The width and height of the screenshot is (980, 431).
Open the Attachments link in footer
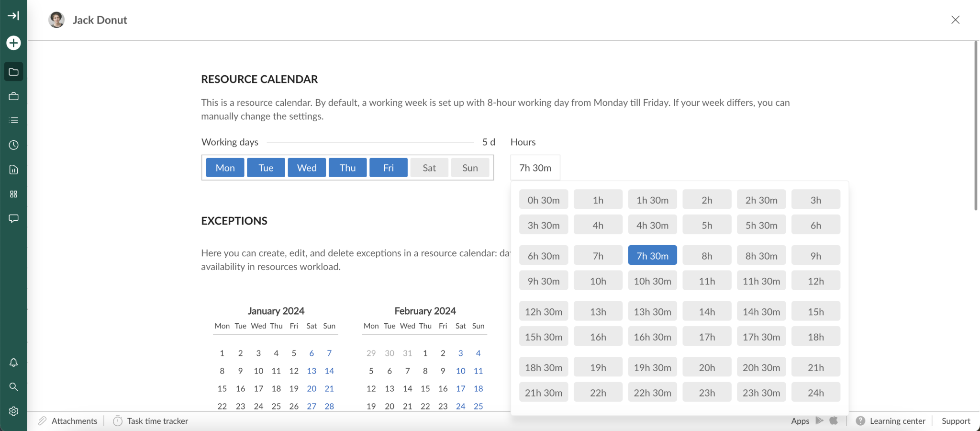(x=74, y=421)
